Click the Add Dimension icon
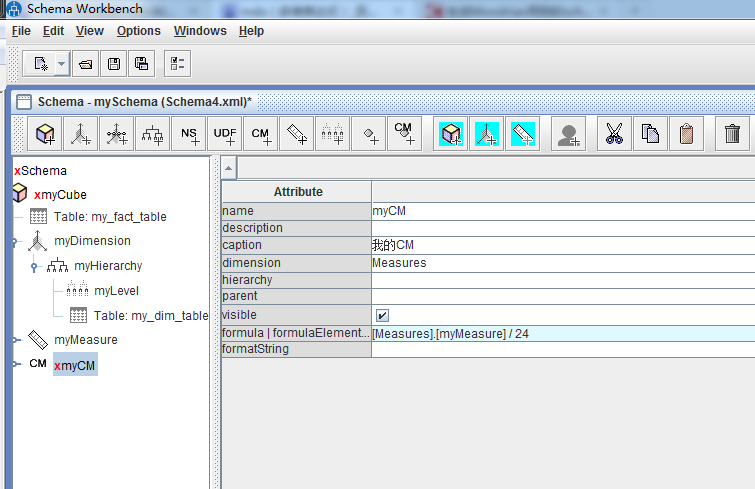Screen dimensions: 755x489 pyautogui.click(x=80, y=134)
